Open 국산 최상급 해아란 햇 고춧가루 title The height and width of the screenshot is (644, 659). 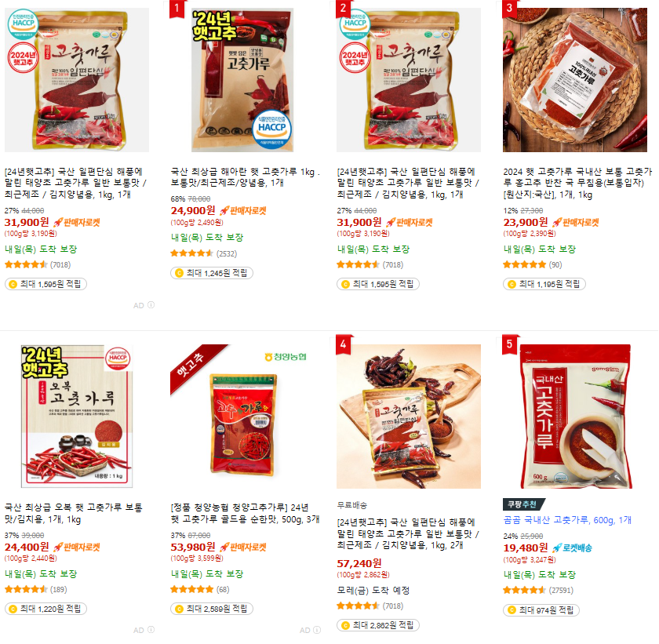coord(245,177)
